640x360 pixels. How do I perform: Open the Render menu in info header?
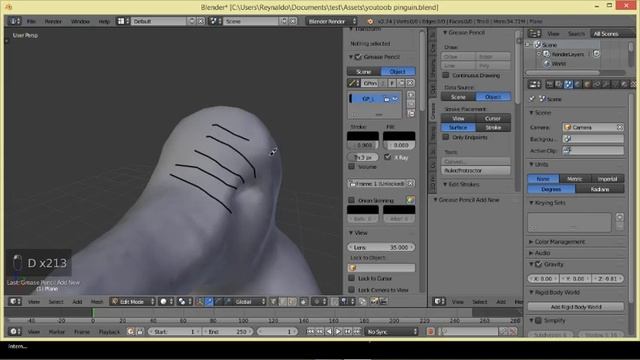(x=53, y=21)
